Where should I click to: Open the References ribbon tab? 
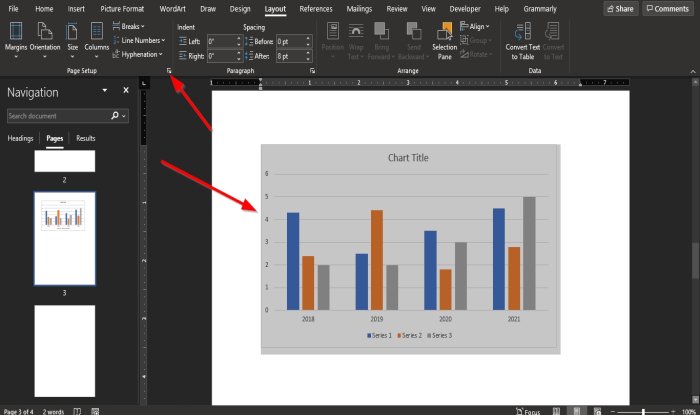[316, 8]
